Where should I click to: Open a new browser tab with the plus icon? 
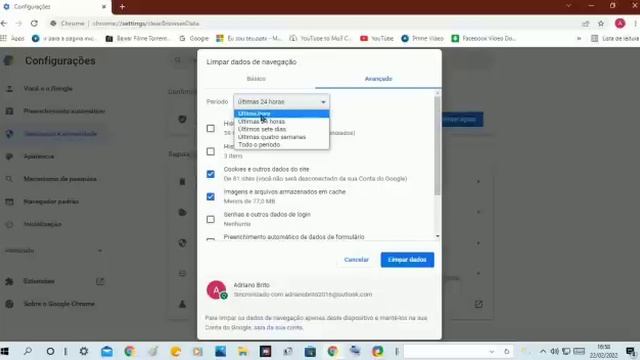(x=122, y=7)
